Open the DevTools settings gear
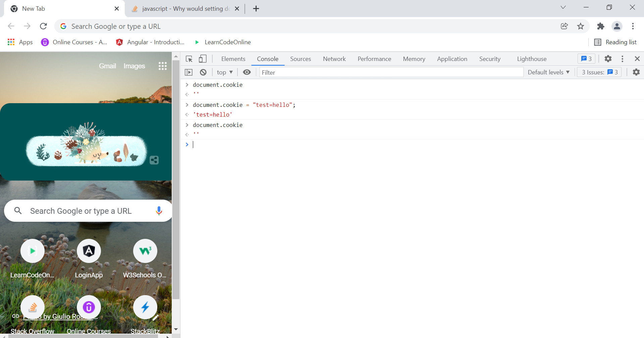The image size is (644, 338). click(608, 59)
